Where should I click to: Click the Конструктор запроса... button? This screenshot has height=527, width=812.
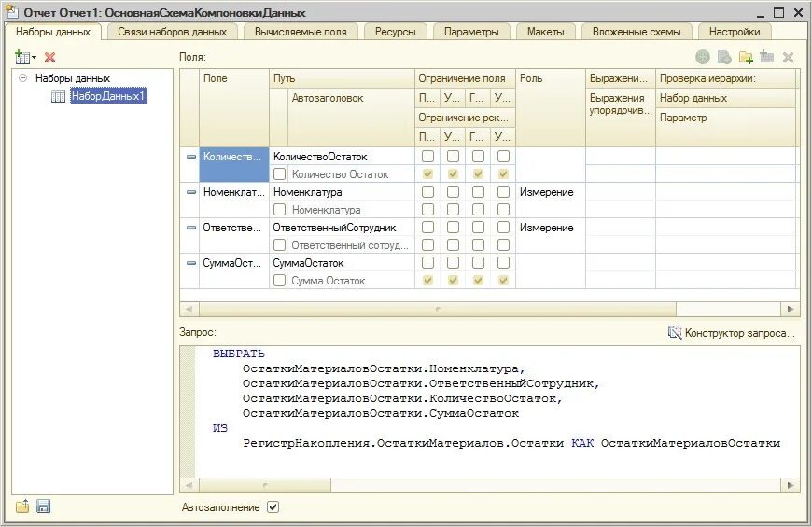point(732,333)
